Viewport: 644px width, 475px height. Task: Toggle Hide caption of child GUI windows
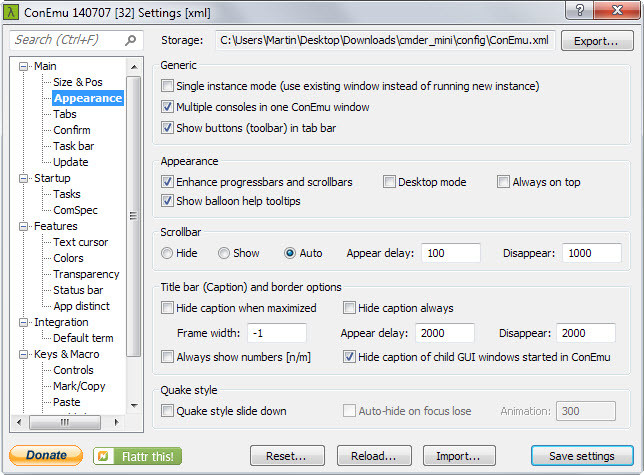(x=349, y=356)
